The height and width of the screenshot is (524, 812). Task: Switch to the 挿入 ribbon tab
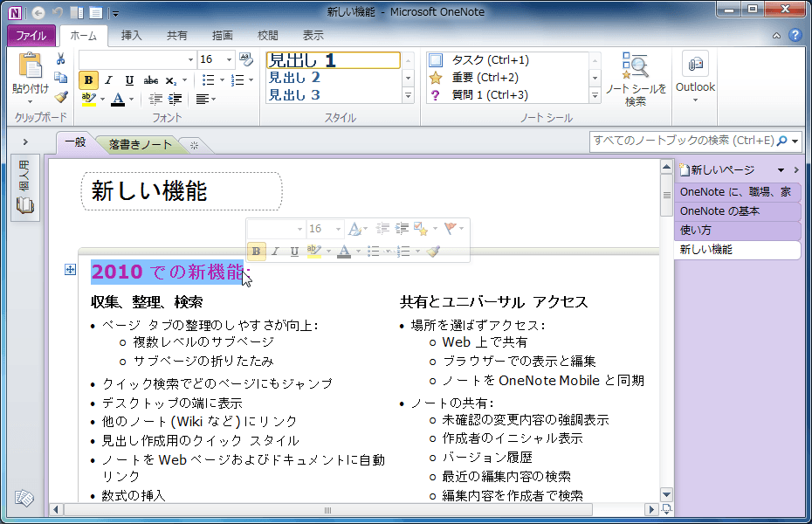coord(131,35)
